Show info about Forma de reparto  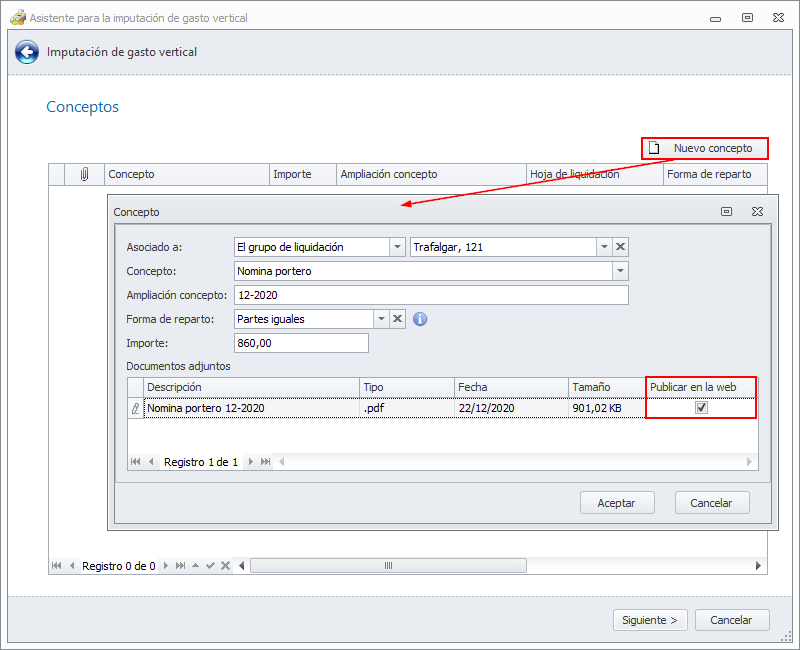(419, 319)
